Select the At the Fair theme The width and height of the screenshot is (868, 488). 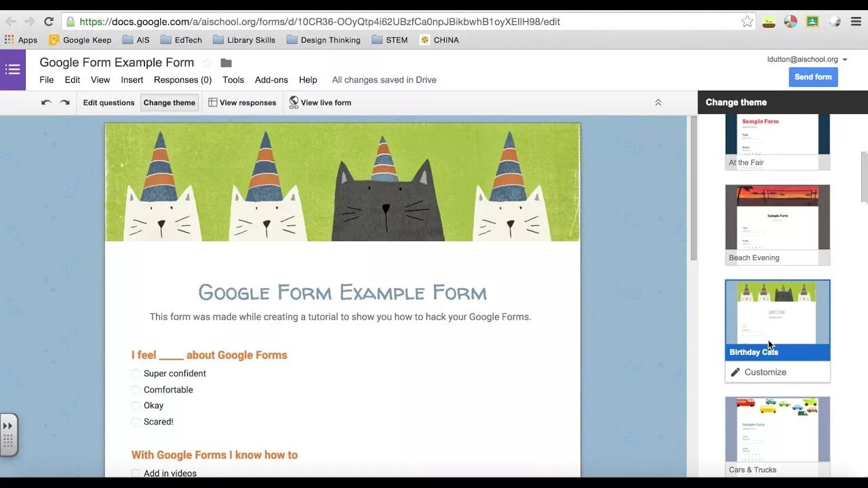point(777,142)
